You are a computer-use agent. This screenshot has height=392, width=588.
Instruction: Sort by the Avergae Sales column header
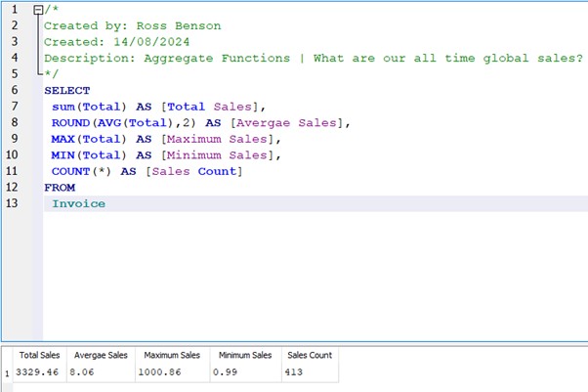[x=103, y=356]
